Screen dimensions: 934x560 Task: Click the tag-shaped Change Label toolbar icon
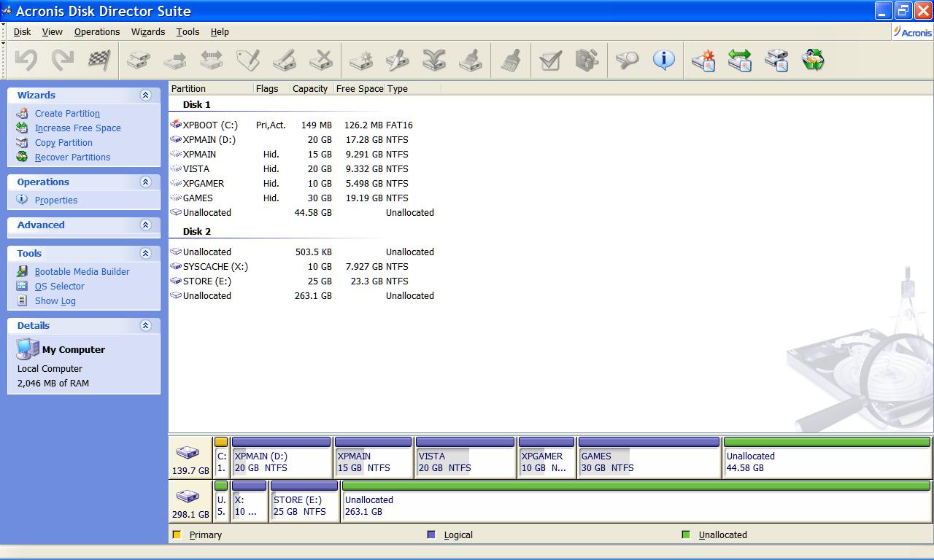(x=247, y=60)
